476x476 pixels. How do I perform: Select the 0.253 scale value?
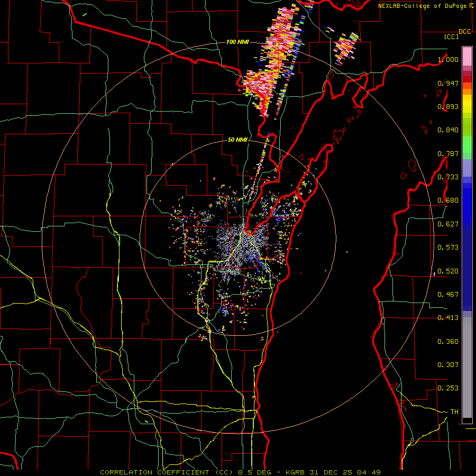click(448, 388)
